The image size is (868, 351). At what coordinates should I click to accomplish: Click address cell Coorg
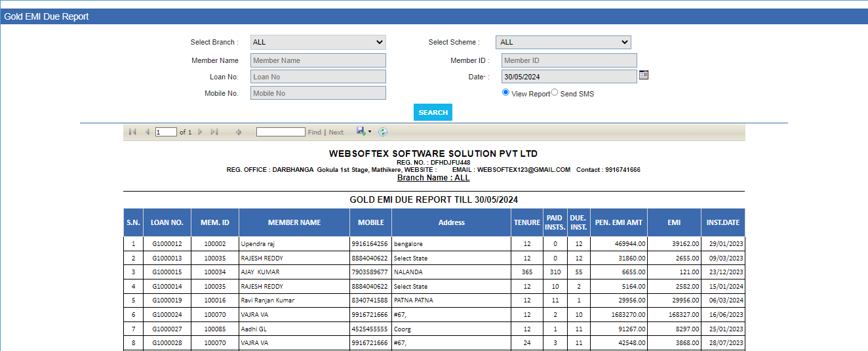point(403,329)
